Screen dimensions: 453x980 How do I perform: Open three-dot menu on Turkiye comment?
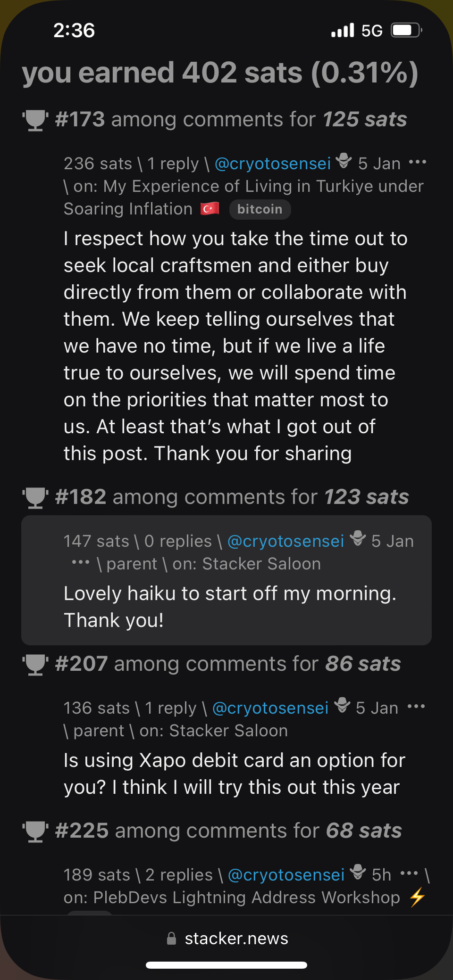[x=418, y=163]
